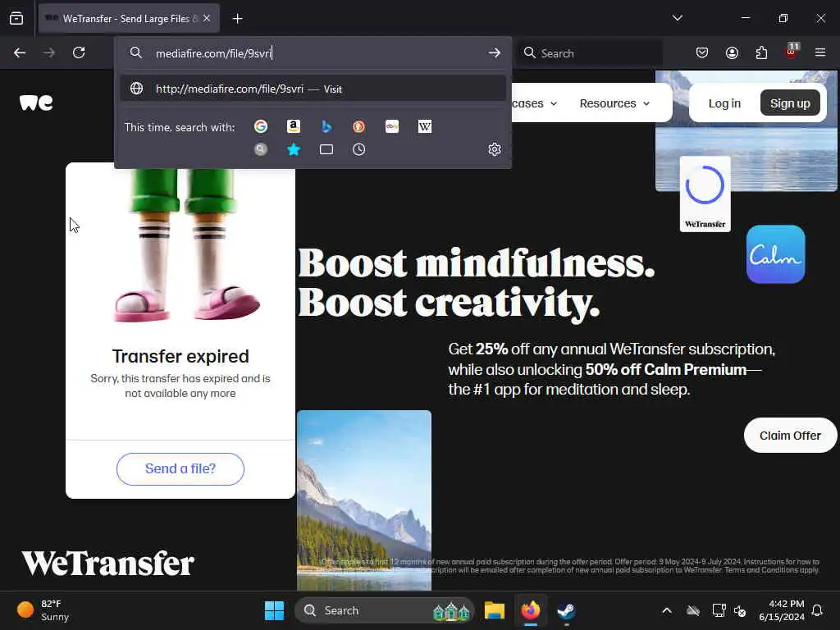Screen dimensions: 840x630
Task: Search with Wikipedia one-off engine icon
Action: [x=425, y=126]
